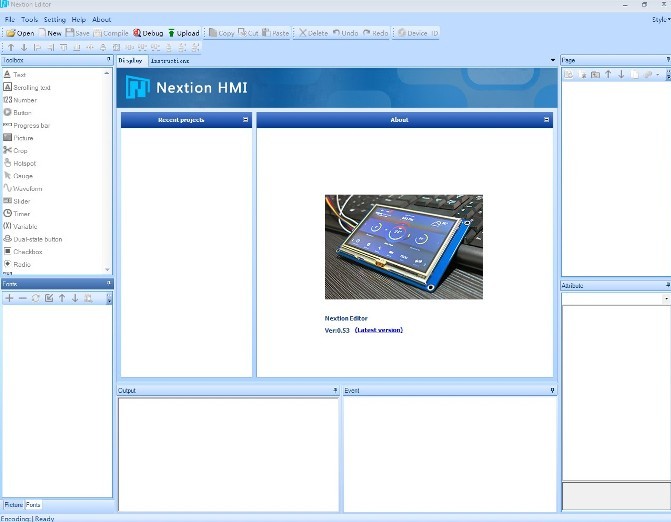Viewport: 671px width, 522px height.
Task: Switch to the Picture tab at the bottom left
Action: point(14,505)
